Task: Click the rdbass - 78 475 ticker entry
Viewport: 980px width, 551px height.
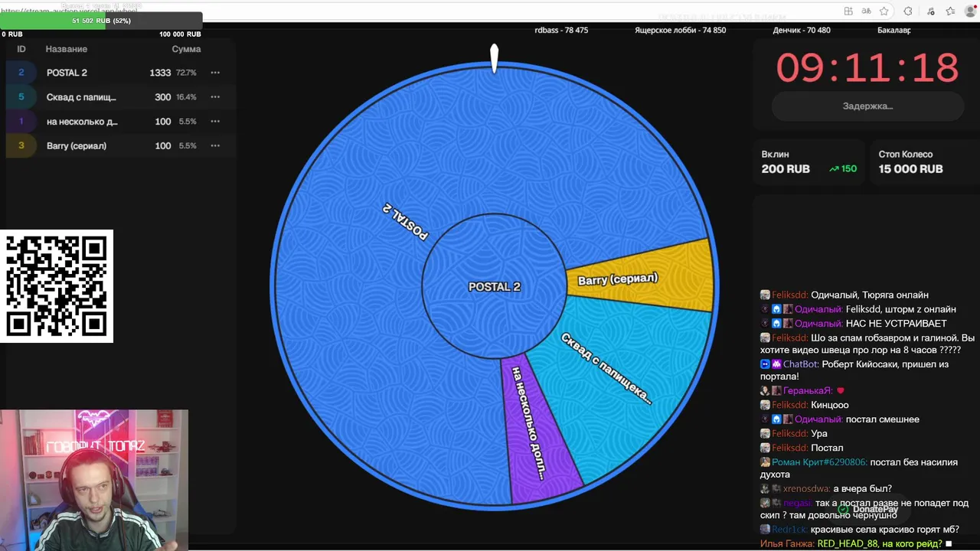Action: coord(561,31)
